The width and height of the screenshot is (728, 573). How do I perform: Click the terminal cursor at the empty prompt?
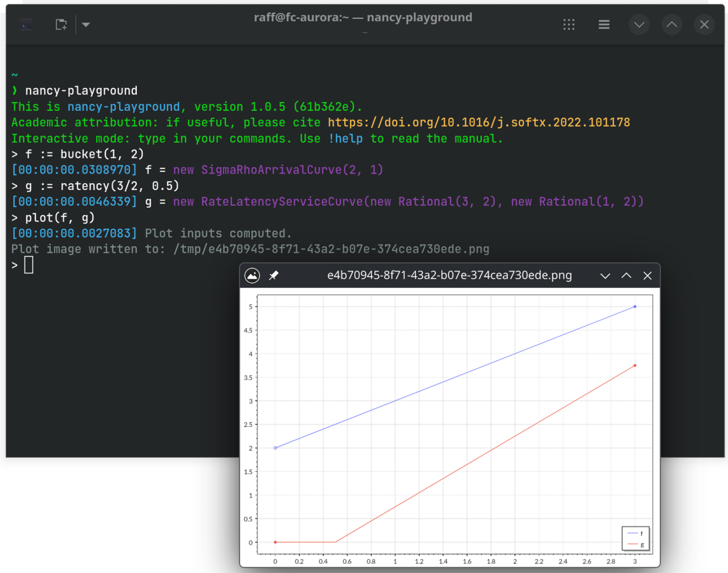pyautogui.click(x=29, y=265)
